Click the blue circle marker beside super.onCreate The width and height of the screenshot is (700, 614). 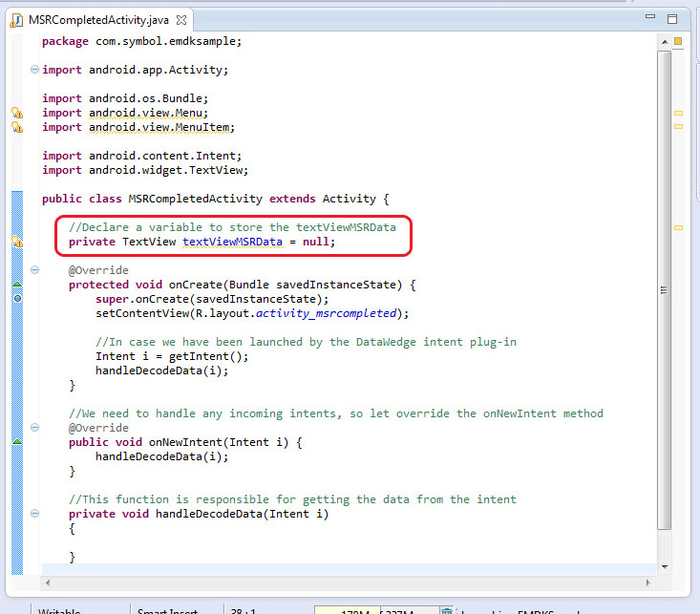pos(16,299)
